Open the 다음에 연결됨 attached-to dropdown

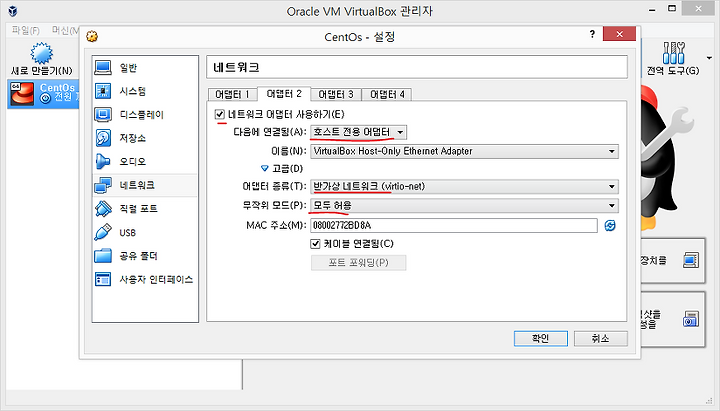[359, 132]
